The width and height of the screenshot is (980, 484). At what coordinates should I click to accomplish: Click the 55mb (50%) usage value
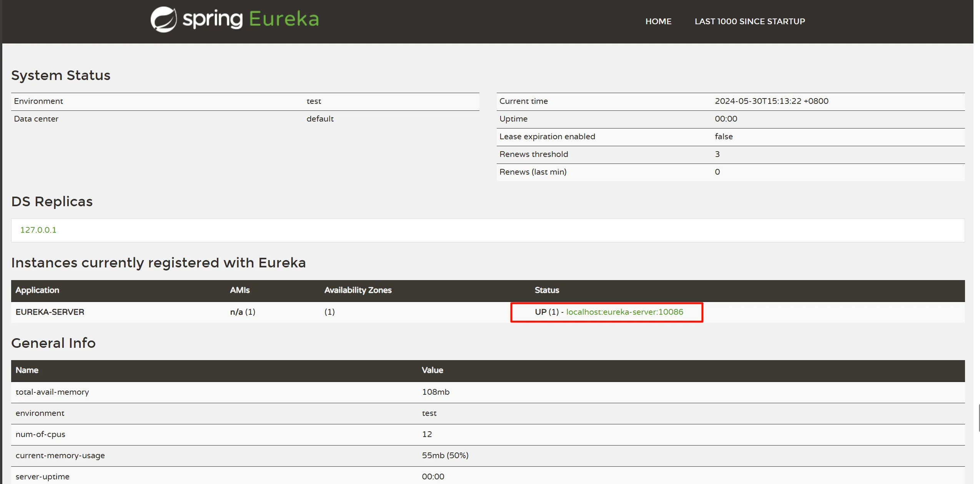(x=445, y=455)
